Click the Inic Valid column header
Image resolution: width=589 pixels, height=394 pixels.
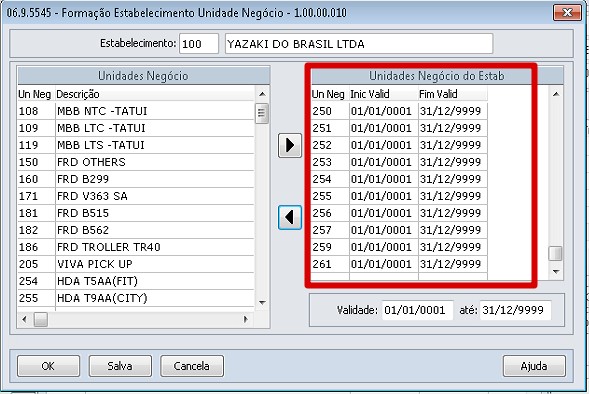tap(384, 94)
